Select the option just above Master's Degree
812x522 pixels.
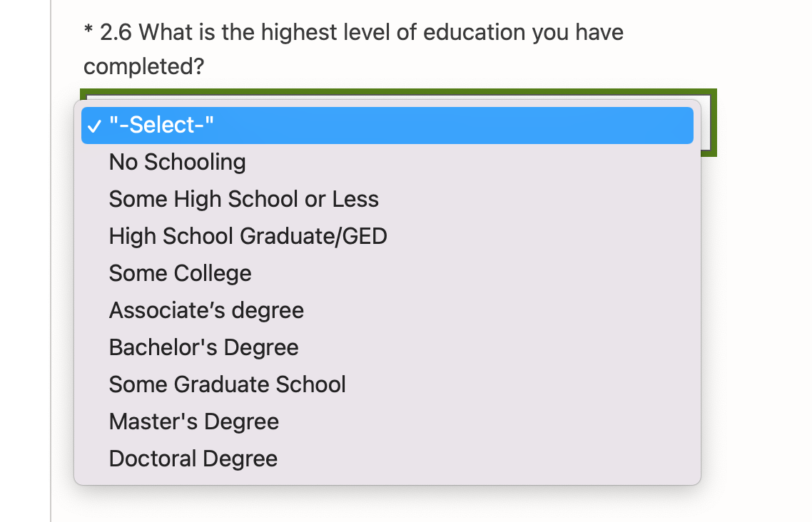(x=227, y=385)
